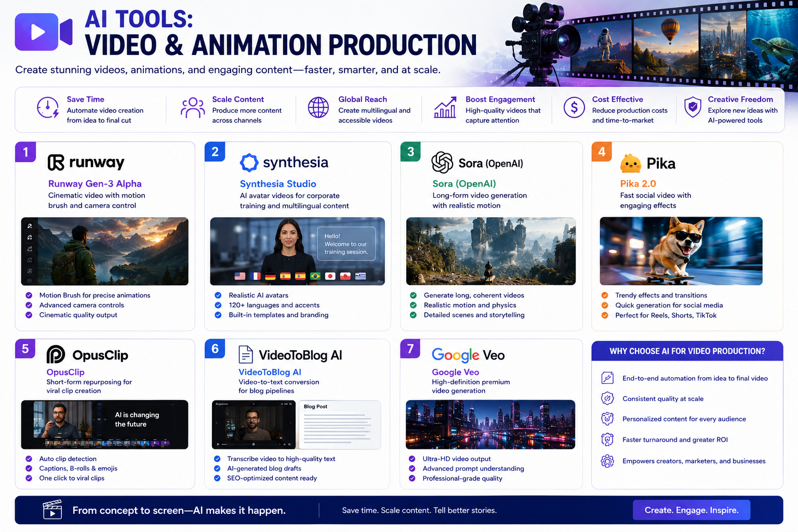The width and height of the screenshot is (798, 532).
Task: Click the France flag in Synthesia preview
Action: coord(255,276)
